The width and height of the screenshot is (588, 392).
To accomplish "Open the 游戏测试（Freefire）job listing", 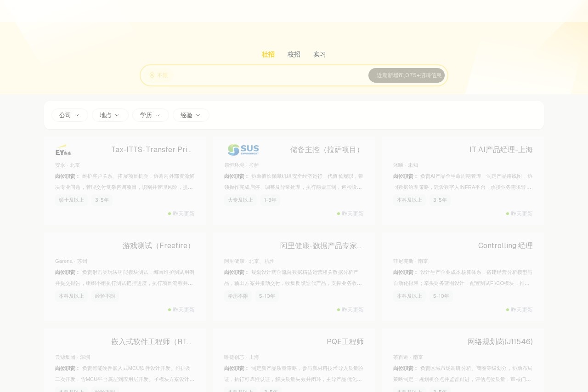I will click(158, 246).
